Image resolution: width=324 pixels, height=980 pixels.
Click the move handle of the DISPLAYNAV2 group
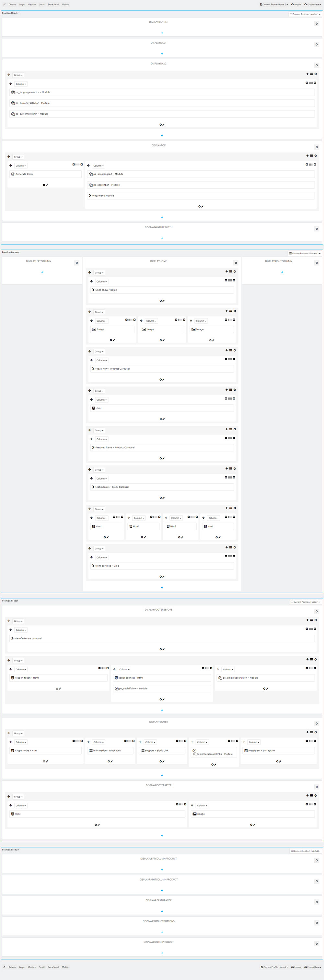(9, 75)
